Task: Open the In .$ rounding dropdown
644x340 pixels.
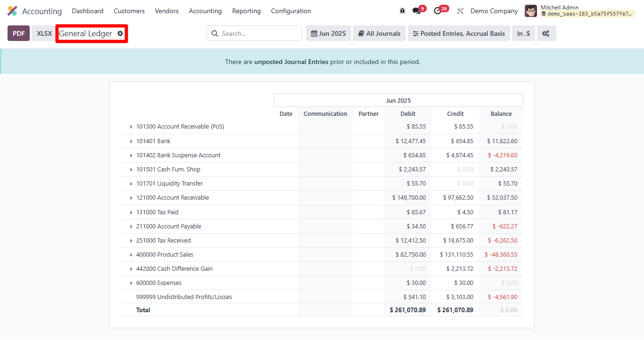Action: pos(523,33)
